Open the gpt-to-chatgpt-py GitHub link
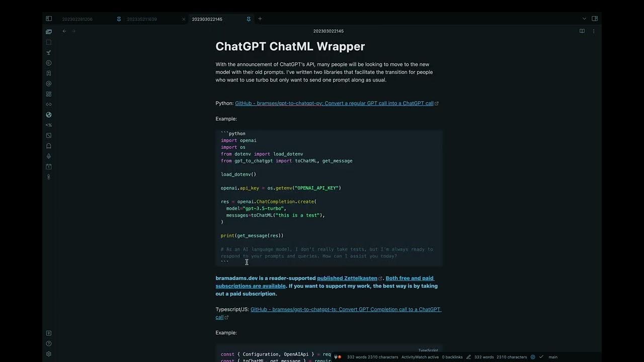 pyautogui.click(x=334, y=103)
